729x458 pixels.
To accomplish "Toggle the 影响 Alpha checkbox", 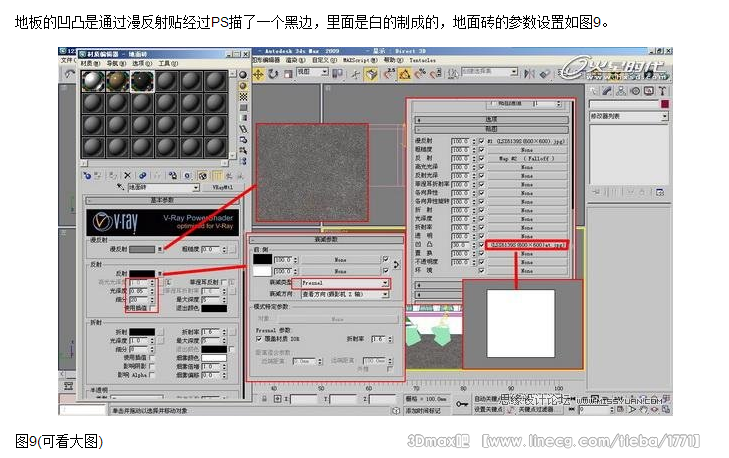I will pos(152,375).
